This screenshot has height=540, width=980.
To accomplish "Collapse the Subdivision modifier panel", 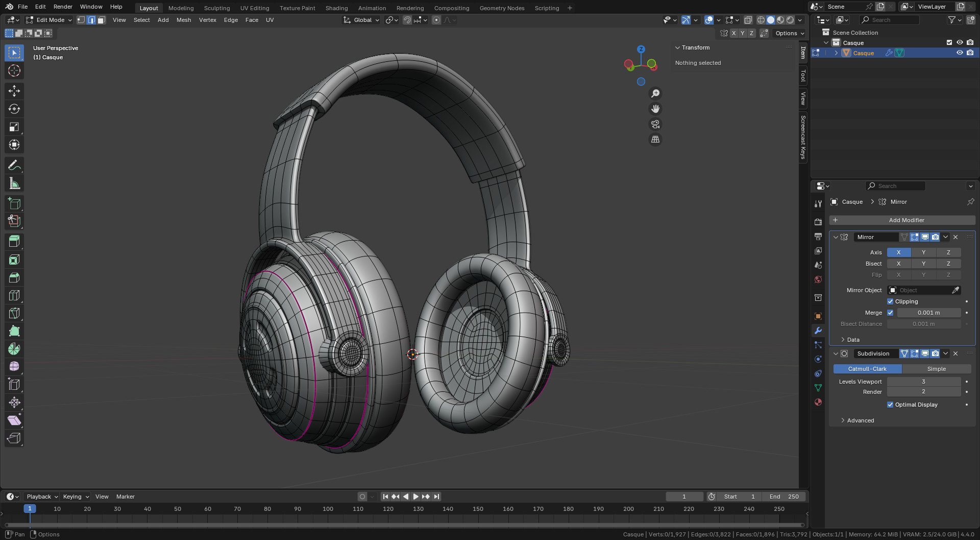I will click(836, 354).
